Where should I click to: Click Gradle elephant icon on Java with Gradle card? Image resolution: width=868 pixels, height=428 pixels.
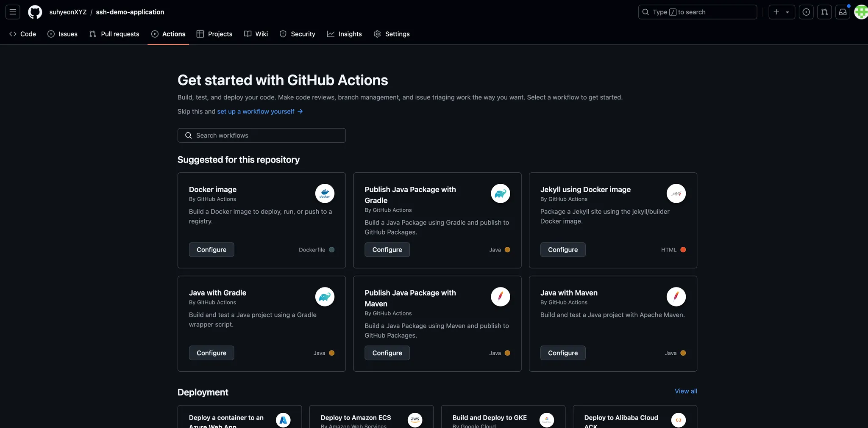325,297
